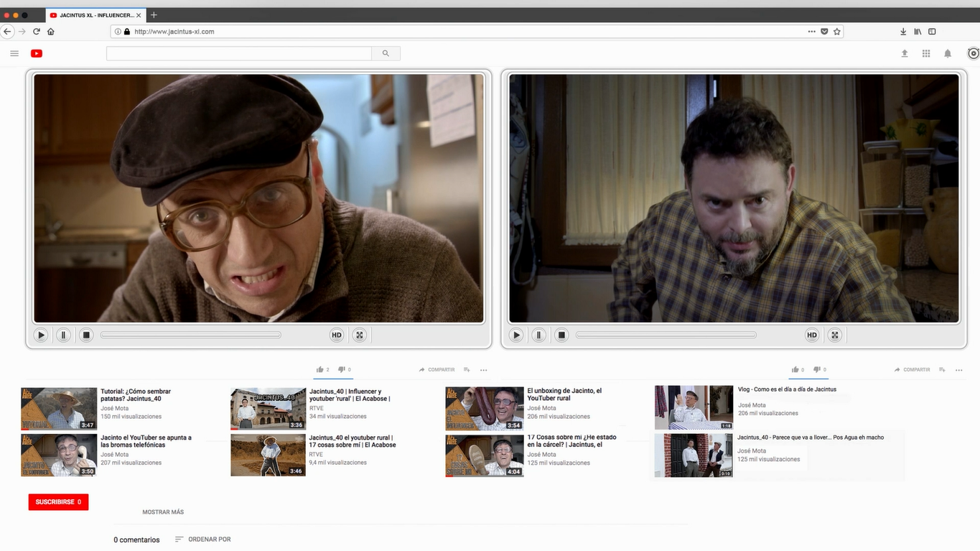Click the MOSTRAR MÁS link

(x=163, y=512)
